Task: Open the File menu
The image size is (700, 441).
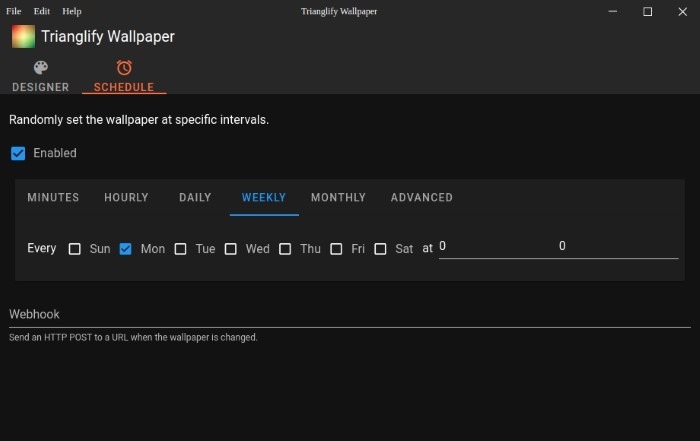Action: coord(14,11)
